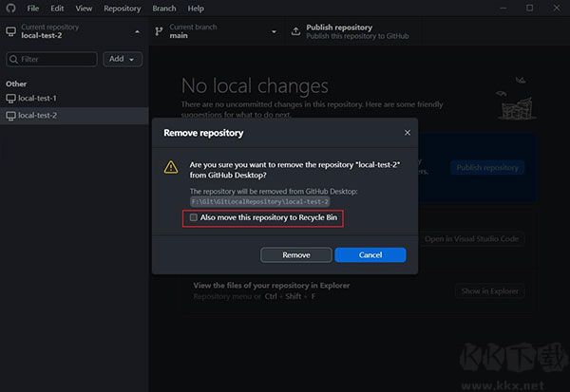Click the 'Other' group heading in the sidebar

pyautogui.click(x=16, y=84)
